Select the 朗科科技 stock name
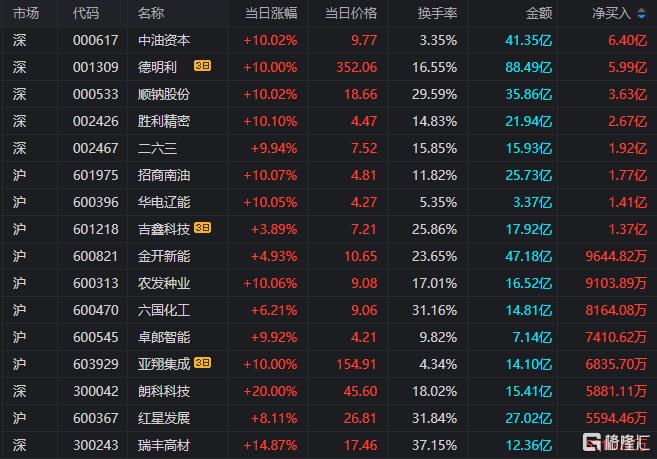Screen dimensions: 657x459 pos(163,390)
